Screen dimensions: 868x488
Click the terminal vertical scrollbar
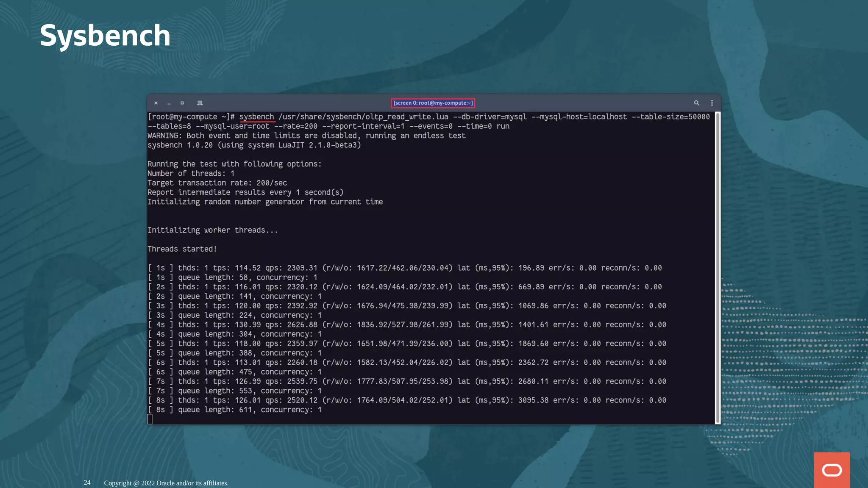click(x=718, y=268)
